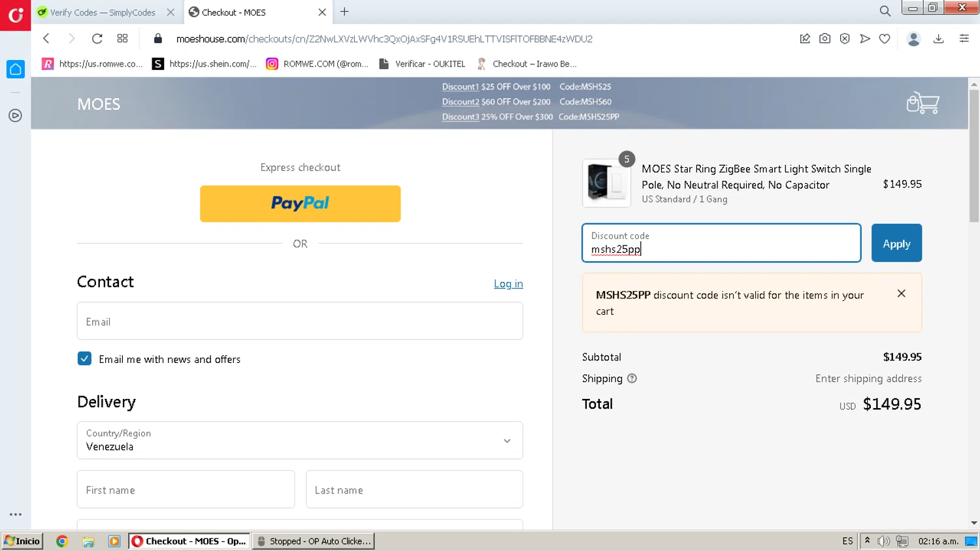Click the scrollbar up arrow

974,84
